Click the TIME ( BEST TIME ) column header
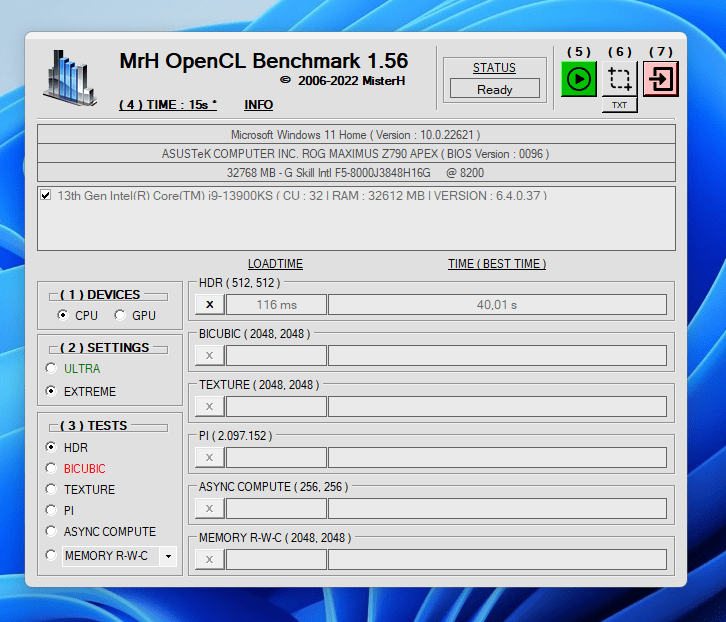 click(497, 264)
